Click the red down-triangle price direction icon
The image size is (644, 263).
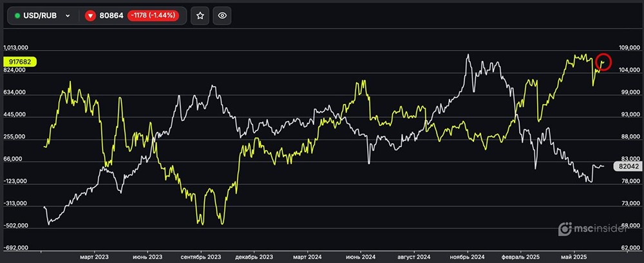pos(91,16)
